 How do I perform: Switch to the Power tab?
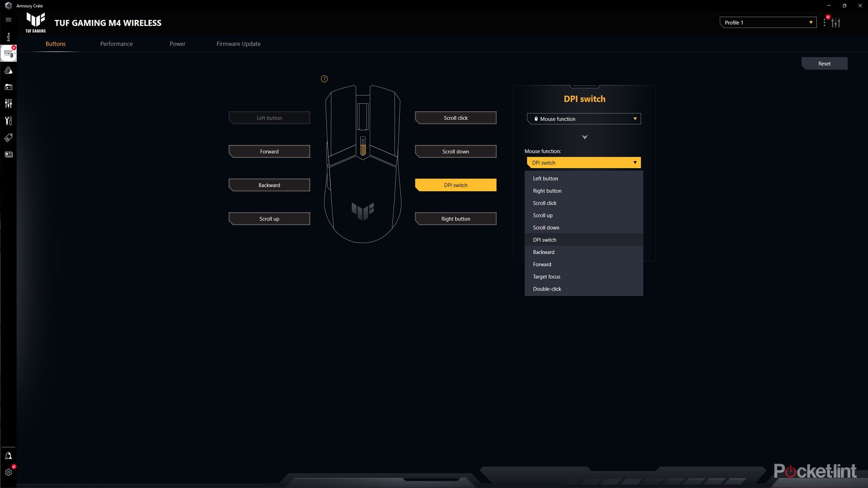[x=178, y=44]
